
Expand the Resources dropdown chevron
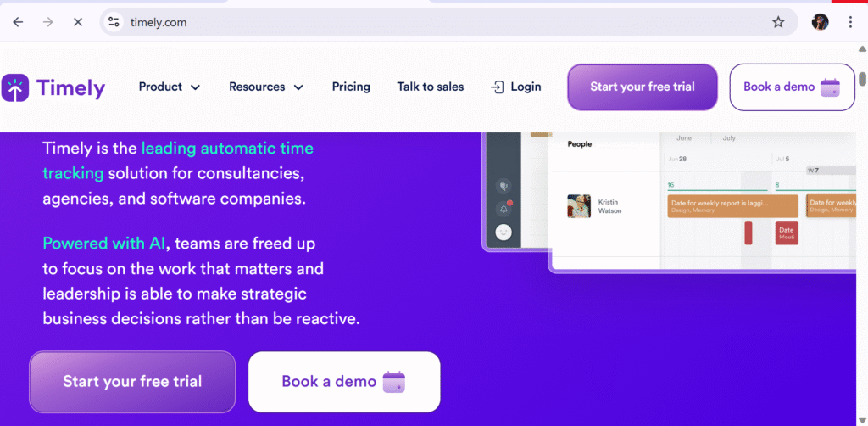tap(298, 87)
